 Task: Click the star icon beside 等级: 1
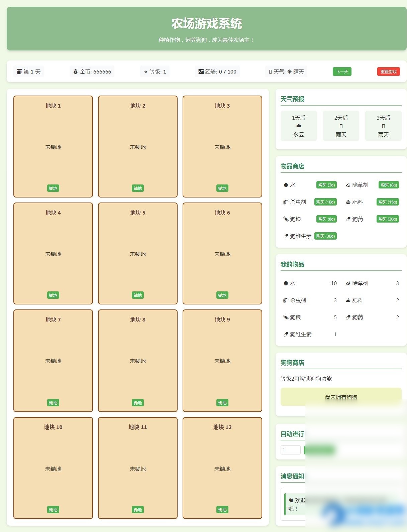[x=146, y=72]
